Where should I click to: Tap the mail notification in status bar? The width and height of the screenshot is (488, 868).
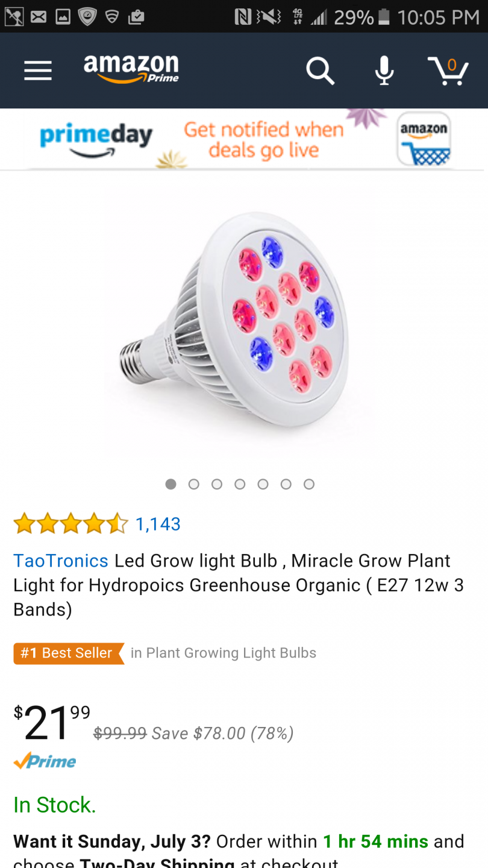coord(39,17)
